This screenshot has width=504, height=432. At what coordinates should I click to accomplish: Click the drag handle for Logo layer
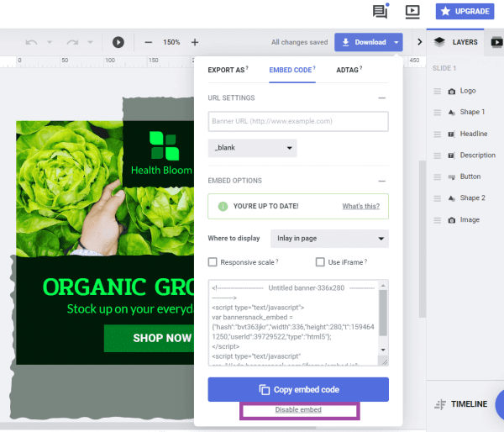(437, 91)
